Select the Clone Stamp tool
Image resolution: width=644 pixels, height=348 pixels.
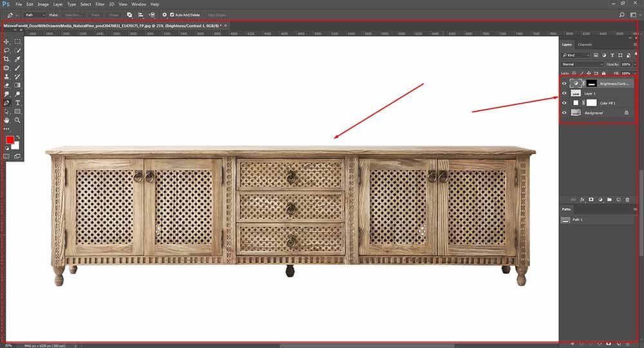[6, 77]
